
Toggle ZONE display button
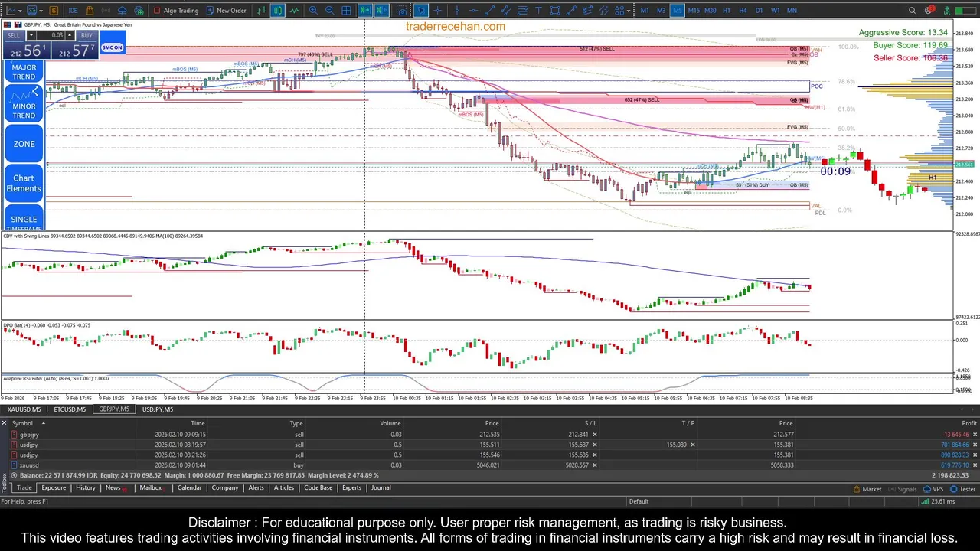(24, 144)
